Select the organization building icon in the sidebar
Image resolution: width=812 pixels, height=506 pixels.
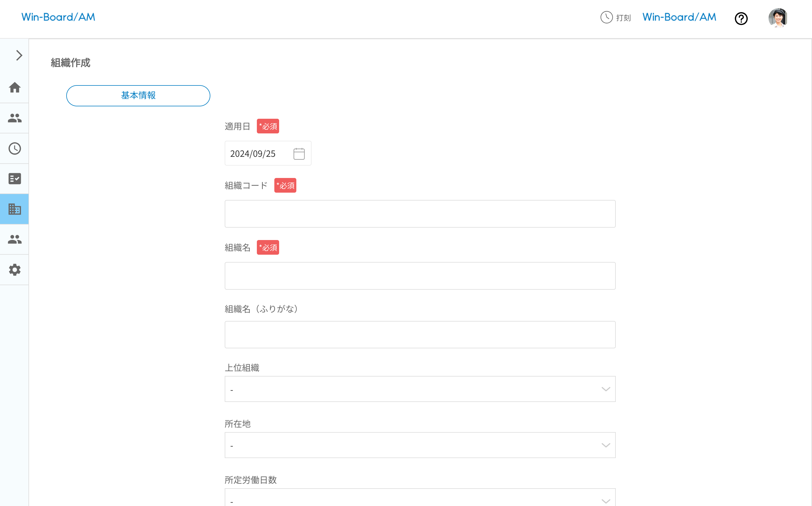click(x=15, y=209)
